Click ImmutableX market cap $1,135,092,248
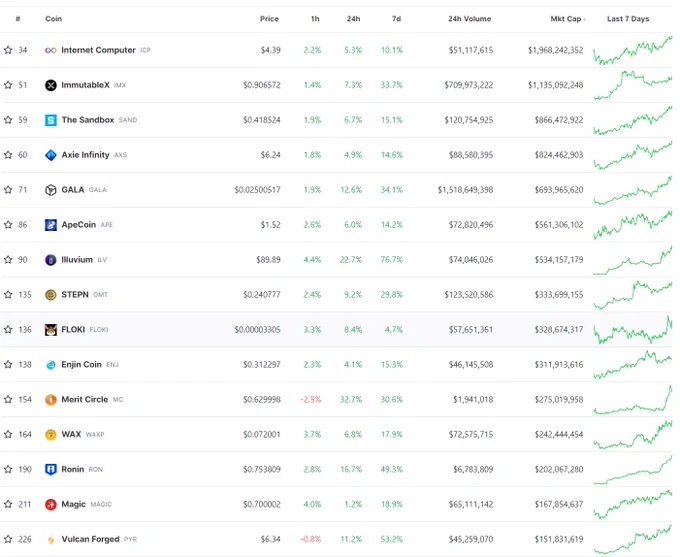 [x=556, y=85]
